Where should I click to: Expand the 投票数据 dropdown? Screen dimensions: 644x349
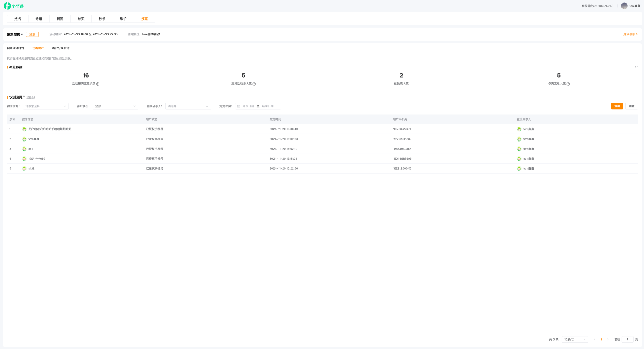click(x=15, y=34)
